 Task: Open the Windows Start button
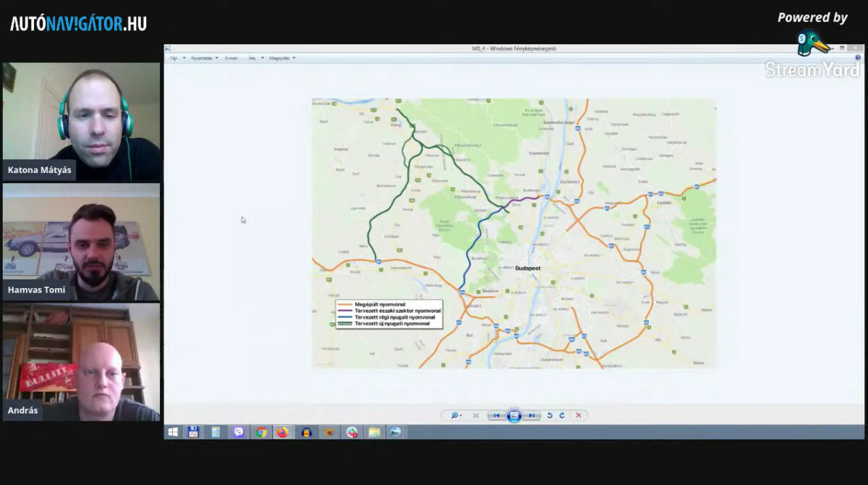click(x=174, y=432)
